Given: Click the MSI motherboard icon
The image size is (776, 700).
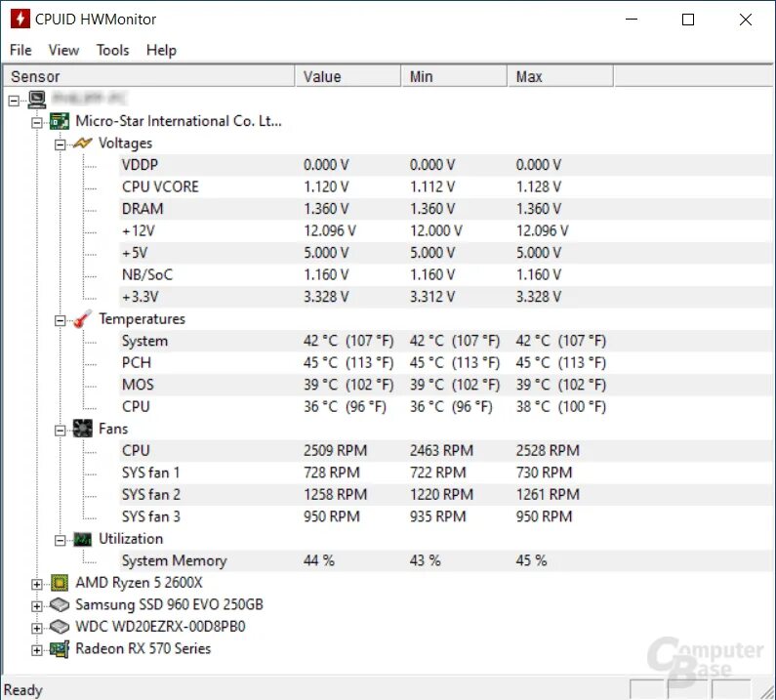Looking at the screenshot, I should click(x=60, y=121).
